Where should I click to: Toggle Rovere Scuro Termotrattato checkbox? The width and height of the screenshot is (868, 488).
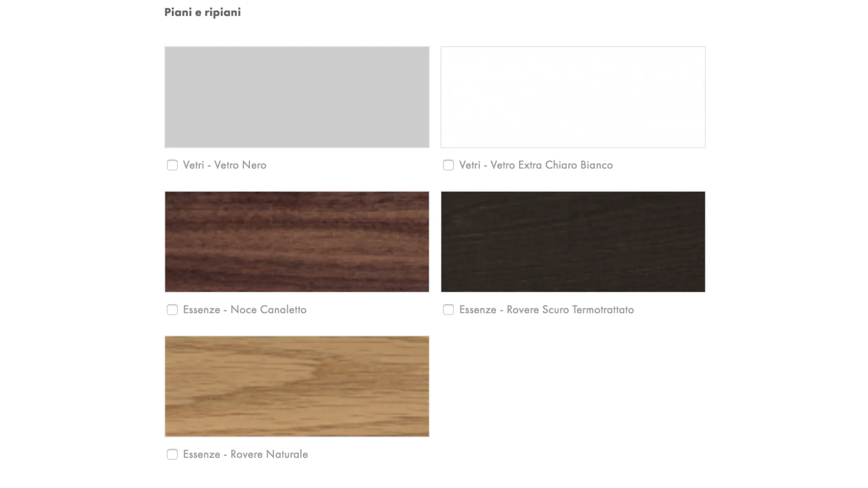pos(448,310)
